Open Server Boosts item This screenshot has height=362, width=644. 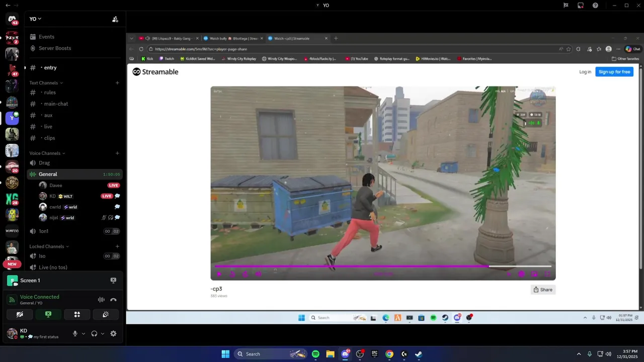74,48
